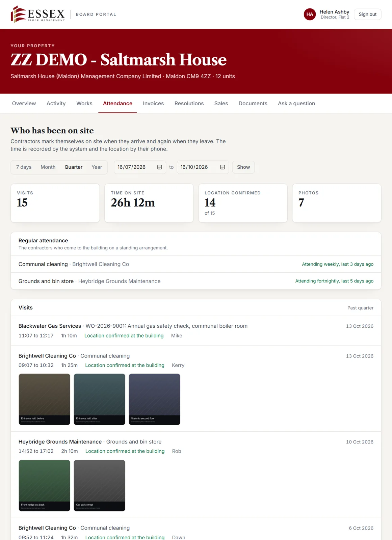Click Heybridge Grounds Maintenance visit title
392x540 pixels.
60,442
